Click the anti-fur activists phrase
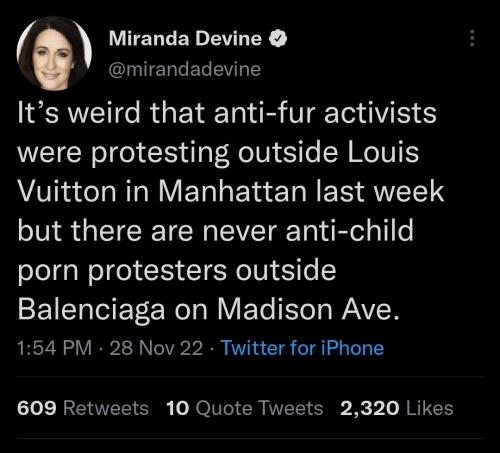The width and height of the screenshot is (500, 453). 325,113
